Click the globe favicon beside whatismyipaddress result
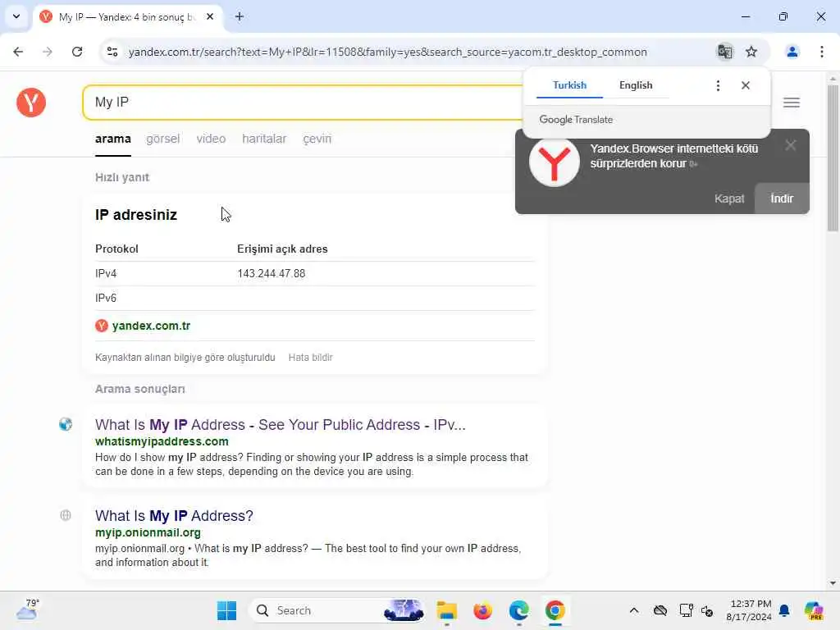This screenshot has width=840, height=630. [x=66, y=424]
